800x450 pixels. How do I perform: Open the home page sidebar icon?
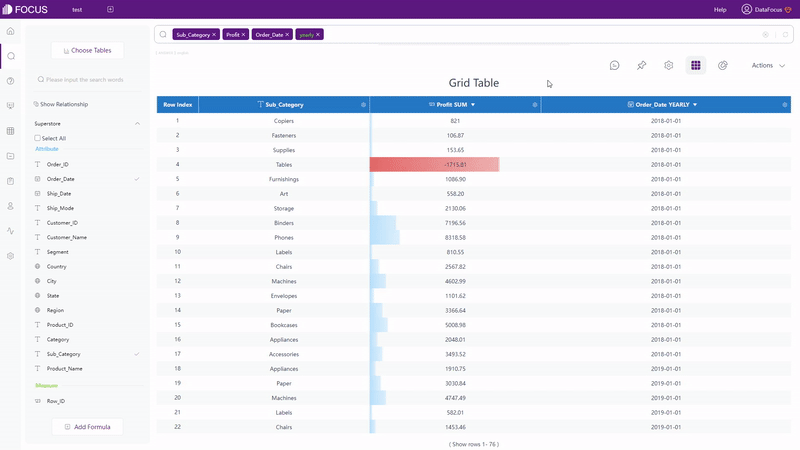10,31
